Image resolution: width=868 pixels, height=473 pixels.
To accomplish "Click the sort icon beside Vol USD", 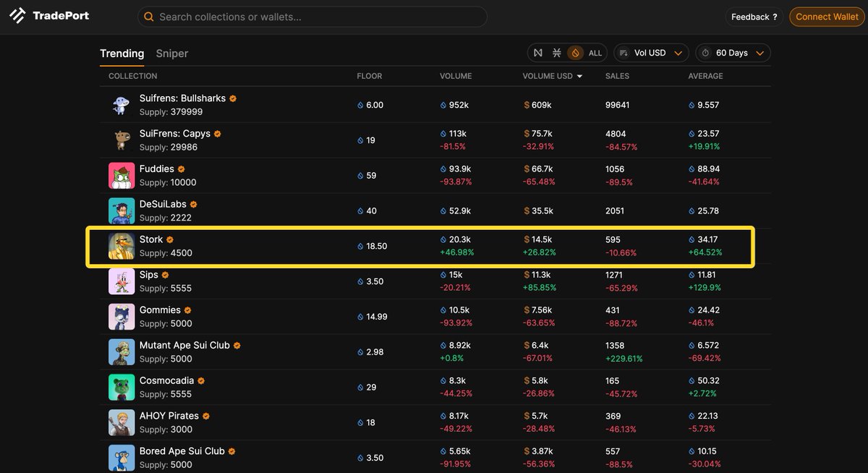I will pyautogui.click(x=624, y=53).
